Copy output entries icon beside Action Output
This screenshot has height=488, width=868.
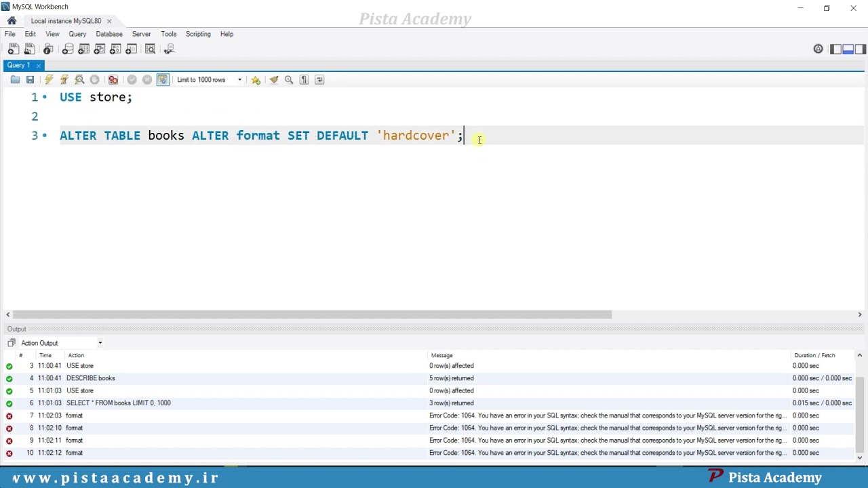click(x=11, y=343)
